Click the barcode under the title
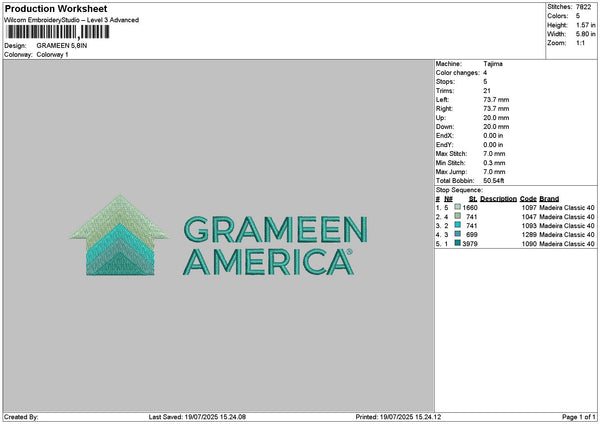The width and height of the screenshot is (600, 424). (58, 32)
